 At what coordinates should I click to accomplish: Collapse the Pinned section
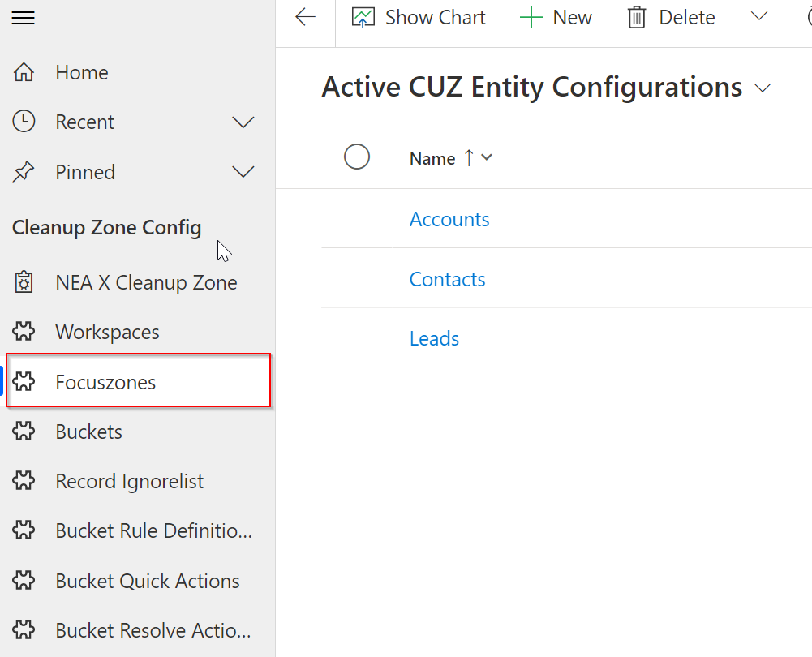[x=243, y=172]
